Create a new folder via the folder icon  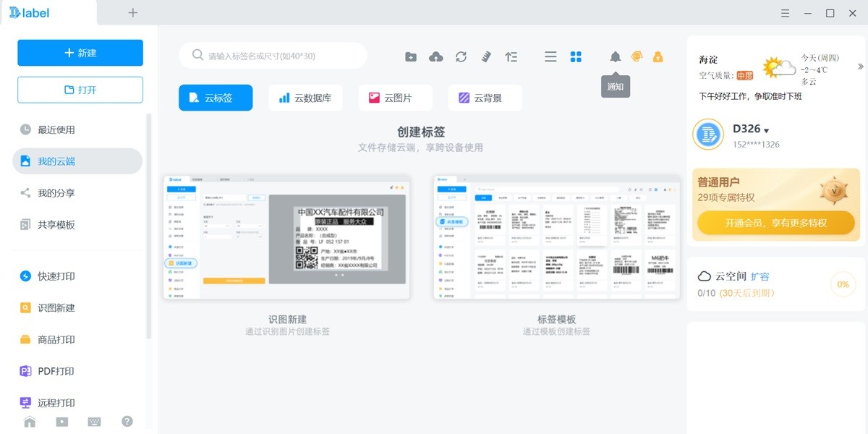click(x=410, y=56)
